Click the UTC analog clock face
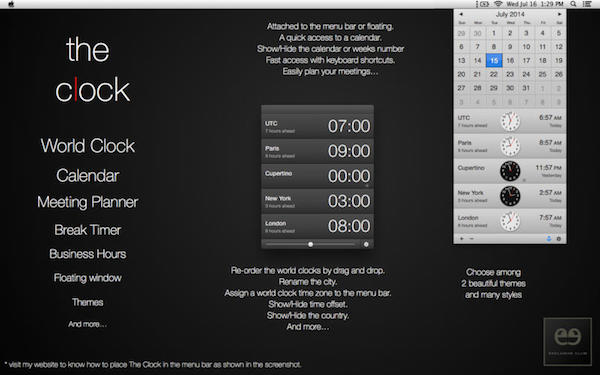The height and width of the screenshot is (375, 600). [x=510, y=121]
